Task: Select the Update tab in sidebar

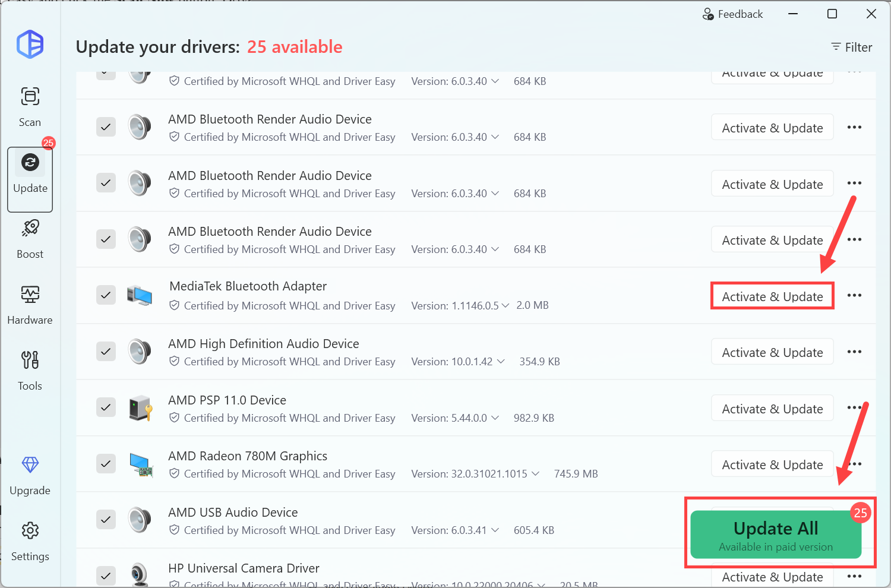Action: pos(30,179)
